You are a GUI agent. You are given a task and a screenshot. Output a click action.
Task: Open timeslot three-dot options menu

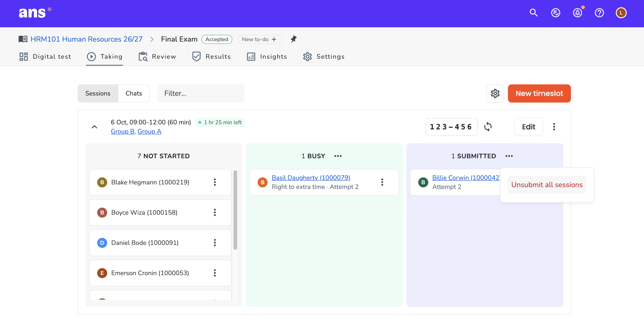pos(554,127)
